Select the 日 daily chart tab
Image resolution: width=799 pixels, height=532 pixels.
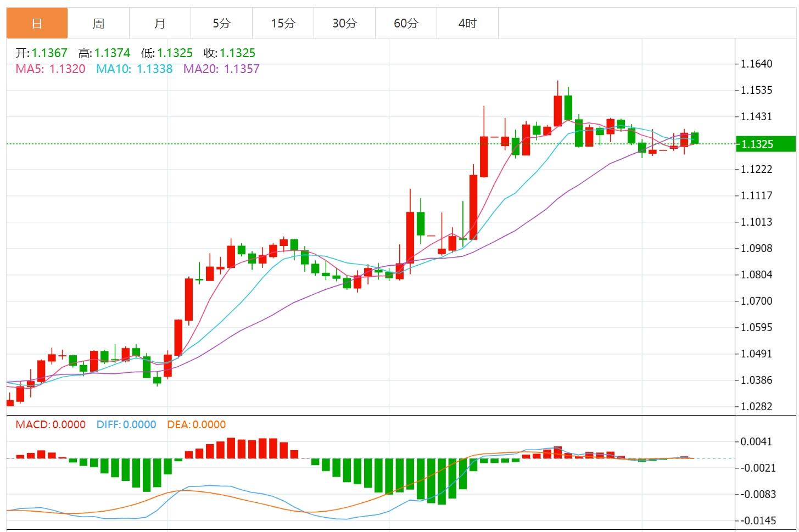(37, 23)
